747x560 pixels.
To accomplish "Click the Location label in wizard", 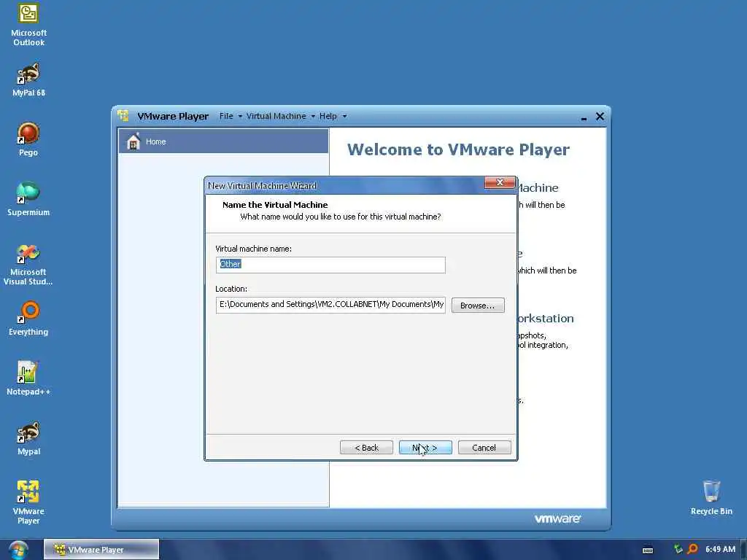I will [231, 289].
